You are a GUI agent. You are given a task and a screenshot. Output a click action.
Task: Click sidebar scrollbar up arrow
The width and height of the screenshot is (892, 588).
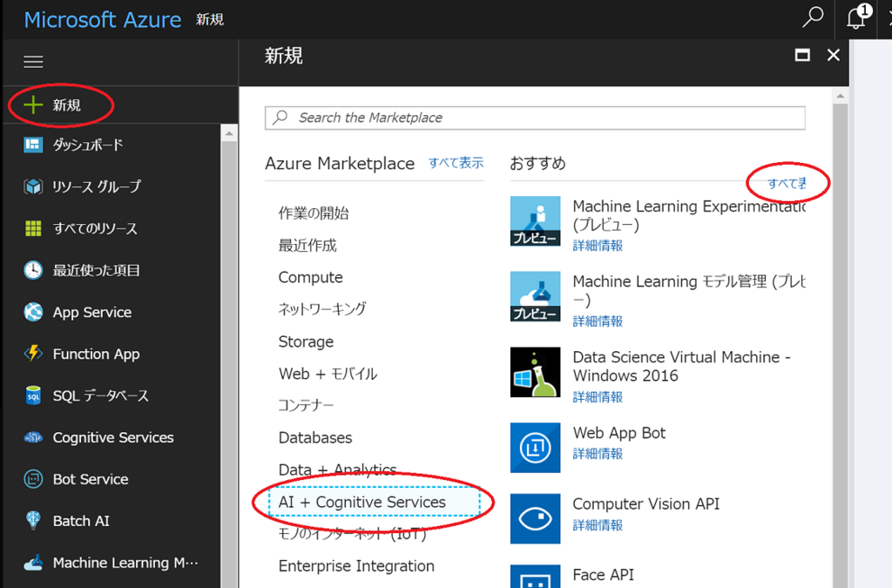pos(229,133)
